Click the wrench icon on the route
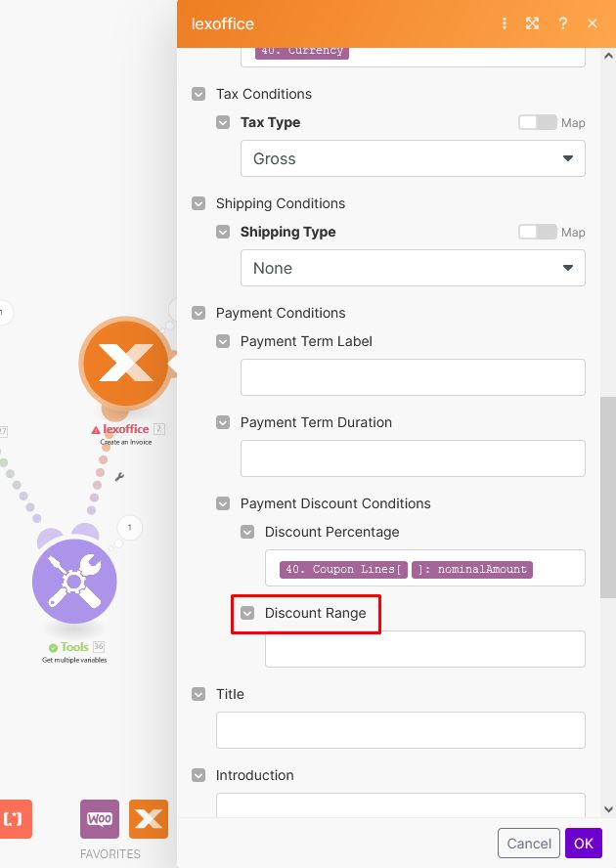The width and height of the screenshot is (616, 868). 119,477
